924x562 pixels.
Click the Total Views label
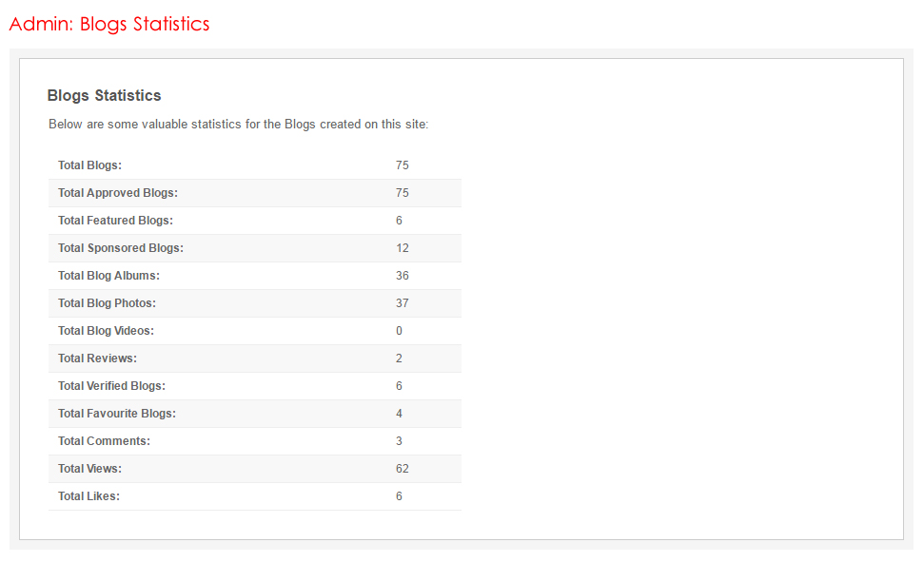89,469
